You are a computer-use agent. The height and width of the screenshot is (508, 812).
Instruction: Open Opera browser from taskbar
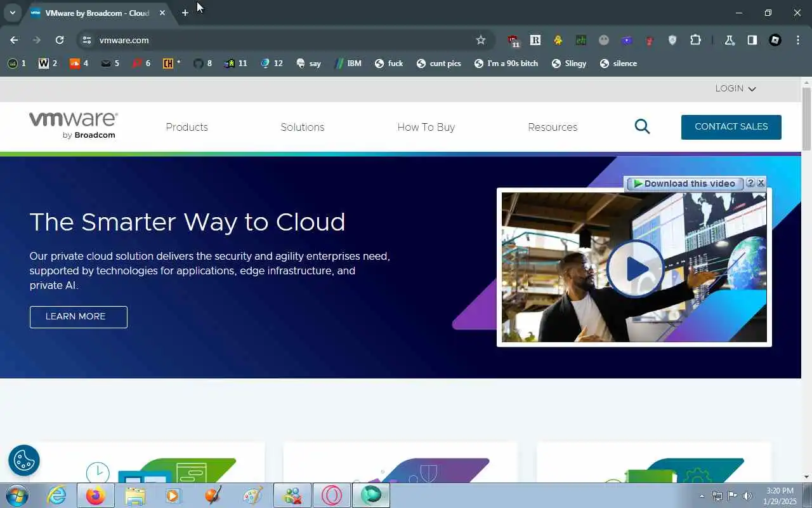tap(332, 495)
